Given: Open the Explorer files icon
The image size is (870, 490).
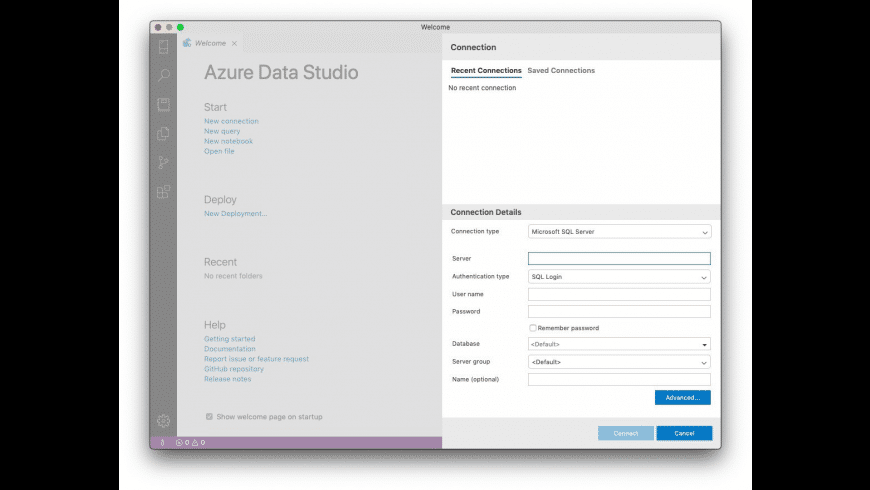Looking at the screenshot, I should point(163,134).
